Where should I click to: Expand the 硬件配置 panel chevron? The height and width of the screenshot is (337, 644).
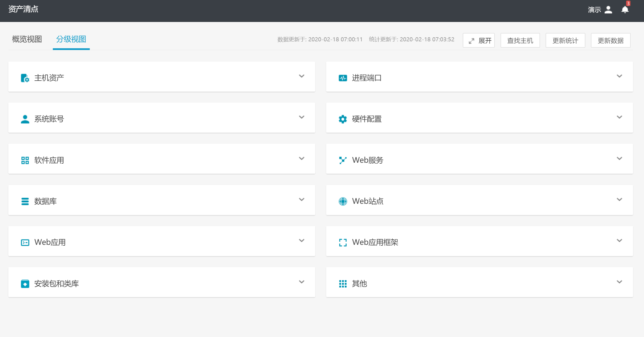coord(619,117)
